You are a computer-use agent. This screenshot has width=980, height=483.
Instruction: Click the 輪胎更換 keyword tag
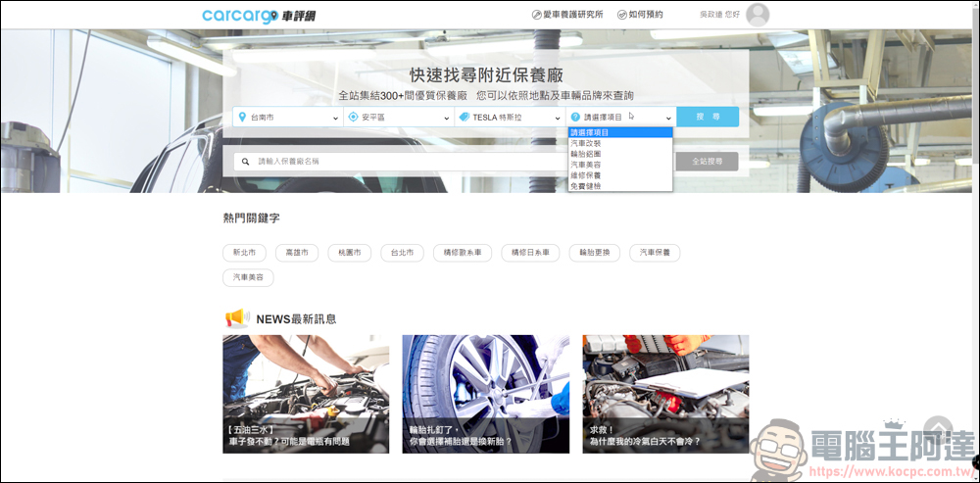point(594,253)
